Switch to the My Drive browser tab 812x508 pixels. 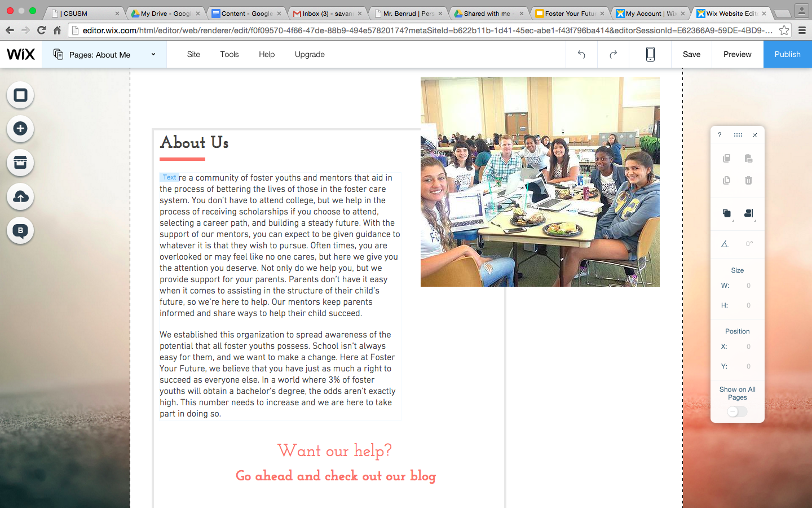(165, 13)
